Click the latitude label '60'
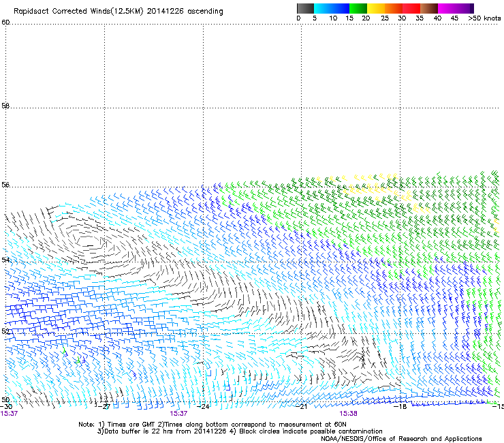The width and height of the screenshot is (504, 443). click(x=5, y=22)
